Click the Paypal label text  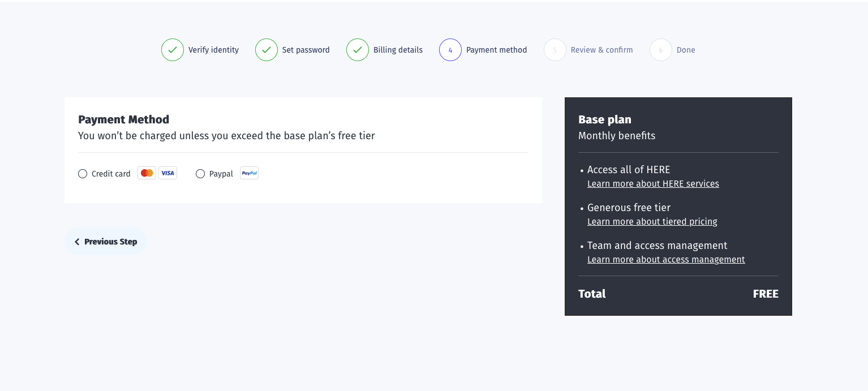221,174
